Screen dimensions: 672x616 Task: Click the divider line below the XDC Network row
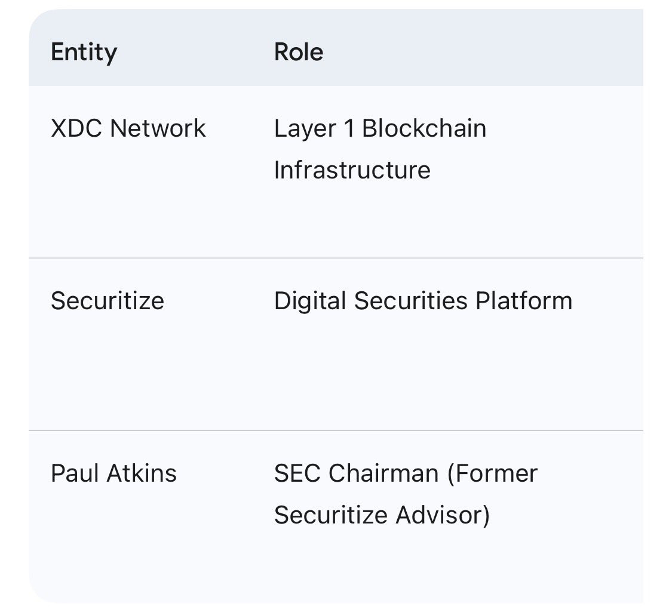[x=336, y=258]
